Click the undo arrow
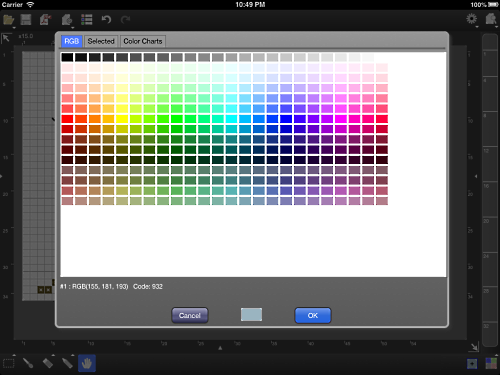The image size is (500, 375). tap(106, 20)
